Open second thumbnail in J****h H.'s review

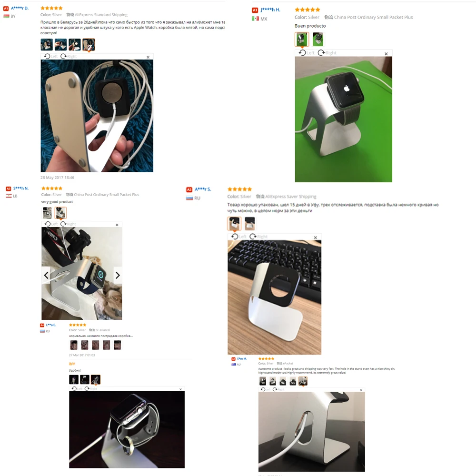(318, 39)
